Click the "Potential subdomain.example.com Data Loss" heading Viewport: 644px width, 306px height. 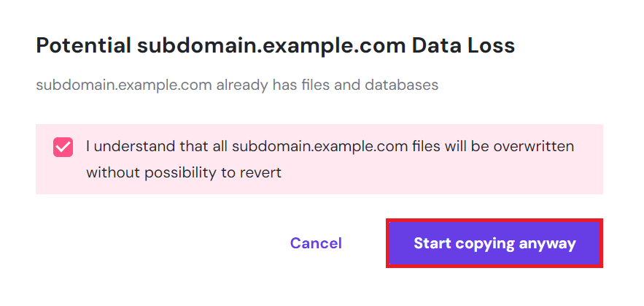(275, 46)
